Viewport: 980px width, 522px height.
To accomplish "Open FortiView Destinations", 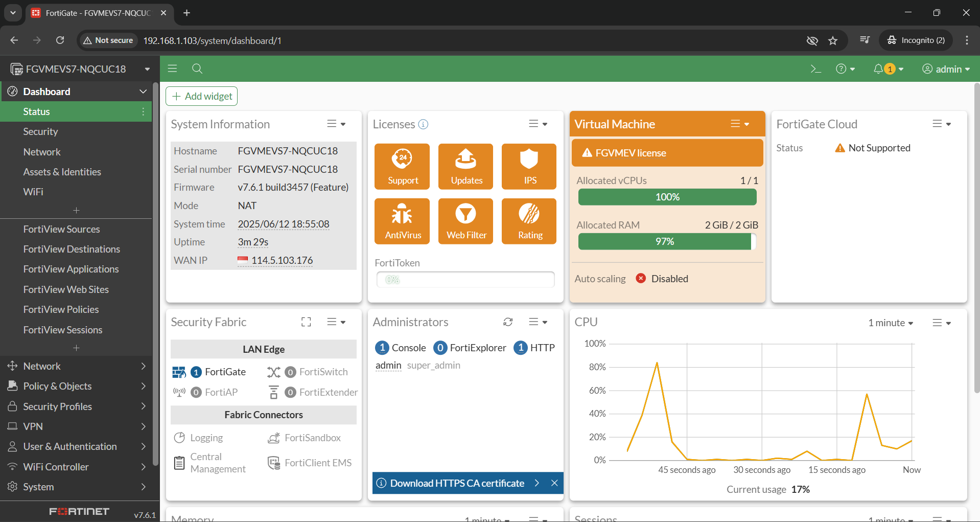I will [77, 249].
